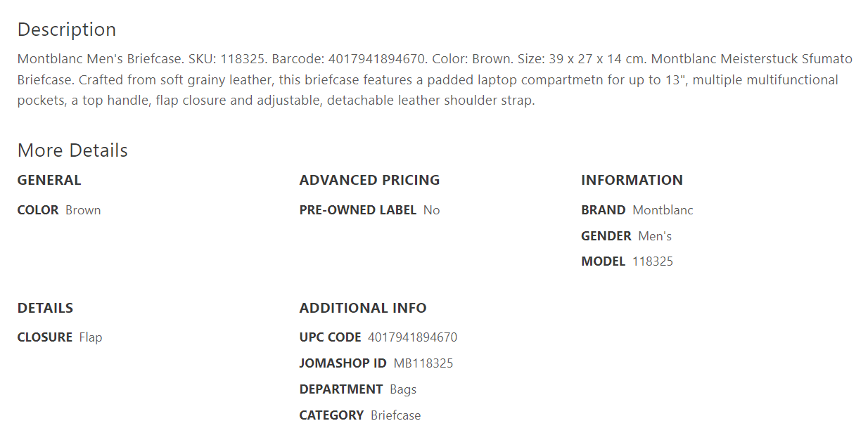Click the Brown value beside COLOR
Screen dimensions: 868x447
(83, 210)
